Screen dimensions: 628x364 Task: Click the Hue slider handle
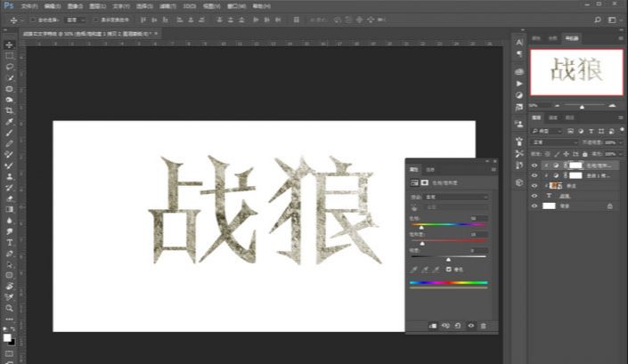[421, 227]
